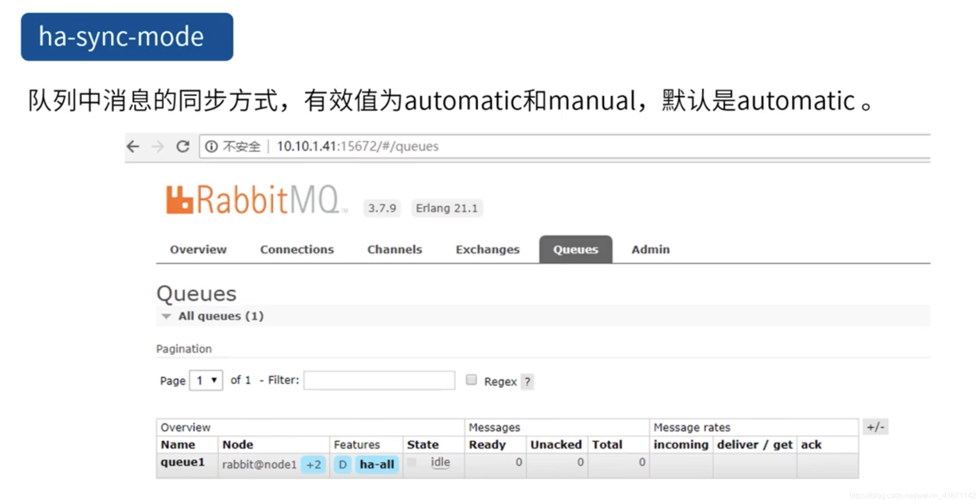Select the Queues tab
Image resolution: width=980 pixels, height=504 pixels.
[x=576, y=250]
